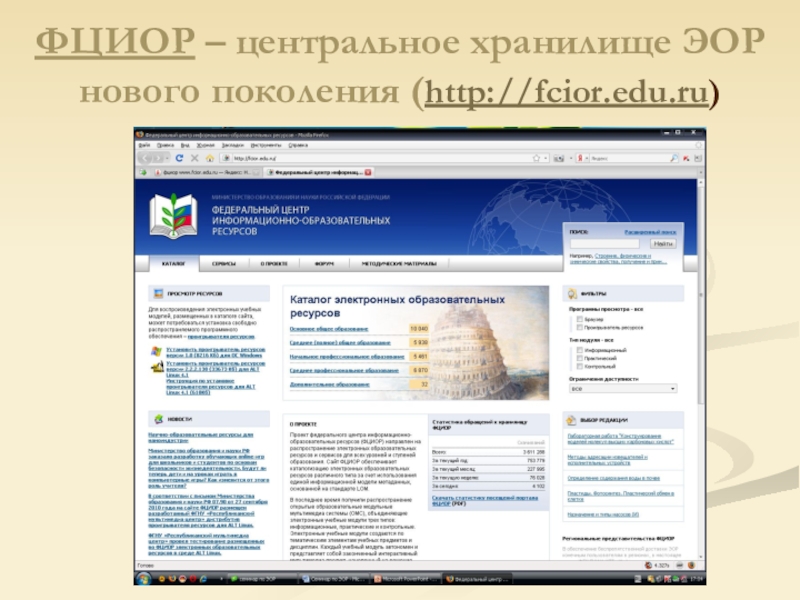Screen dimensions: 800x600
Task: Select the Каталог site tab
Action: click(x=173, y=264)
